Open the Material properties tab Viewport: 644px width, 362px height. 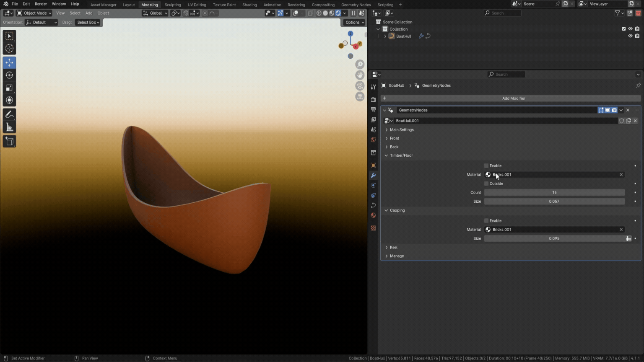pos(373,215)
